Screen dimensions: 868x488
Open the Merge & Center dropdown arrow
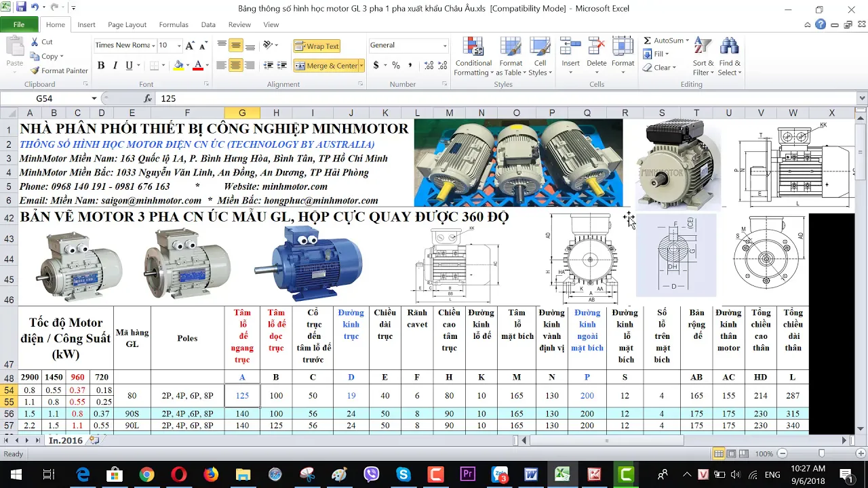[x=362, y=66]
